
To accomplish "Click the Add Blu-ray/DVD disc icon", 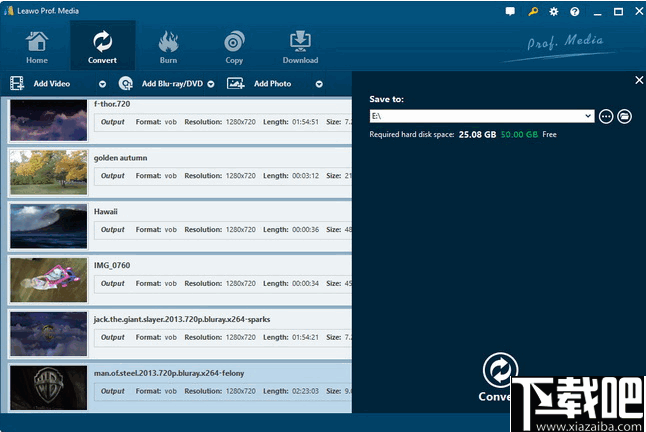I will click(125, 84).
